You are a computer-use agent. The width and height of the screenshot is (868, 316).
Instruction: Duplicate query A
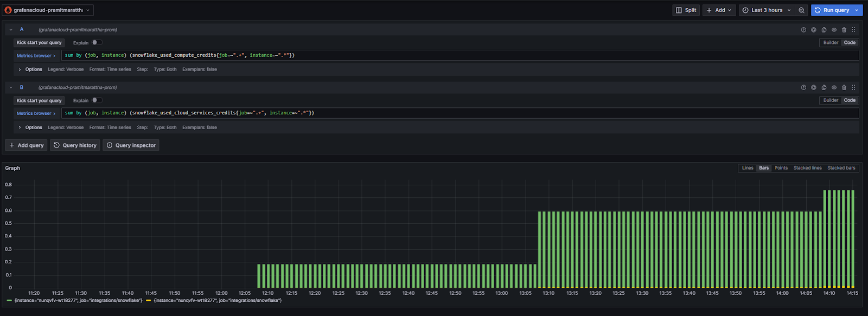824,30
